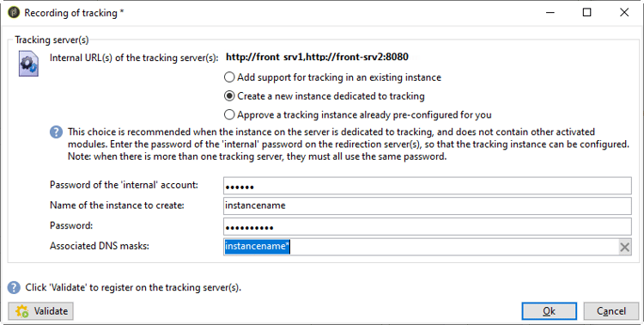The image size is (644, 325).
Task: Click into the instance Password field
Action: click(427, 226)
